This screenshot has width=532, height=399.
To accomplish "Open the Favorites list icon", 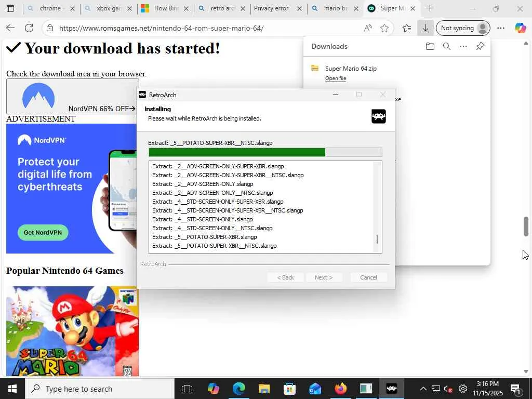I will pos(407,28).
